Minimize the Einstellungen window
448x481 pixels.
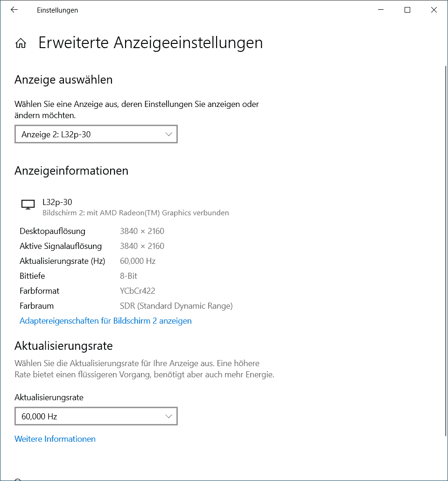[380, 10]
